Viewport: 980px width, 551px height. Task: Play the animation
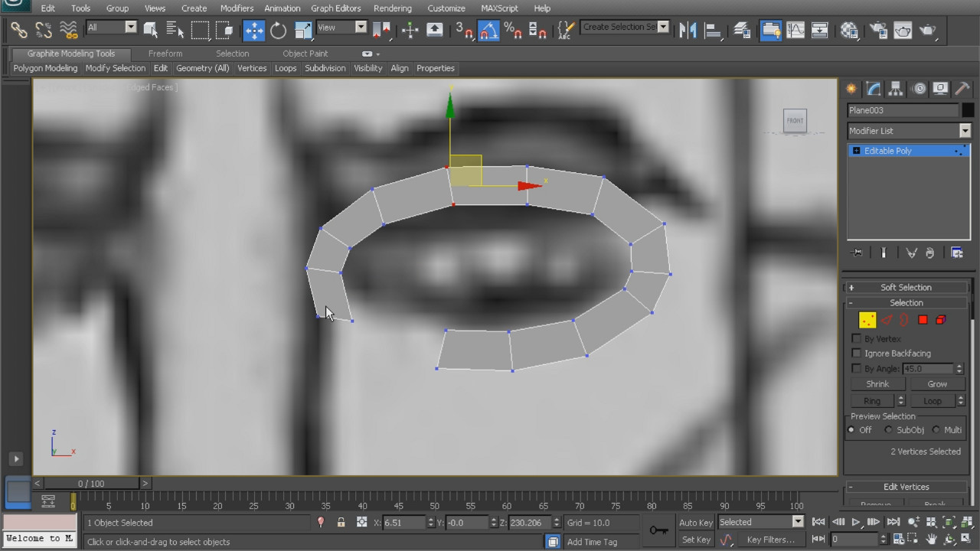(x=856, y=522)
